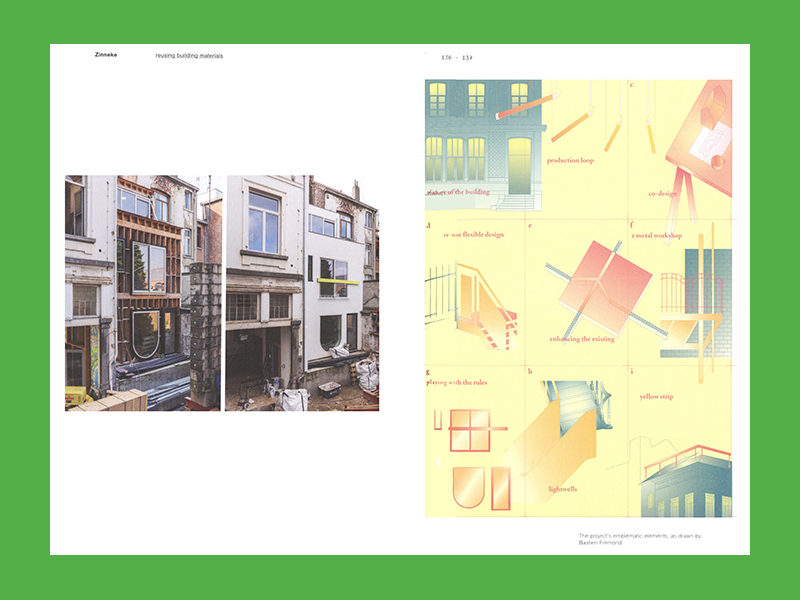The height and width of the screenshot is (600, 800).
Task: Select the 'production loop' label
Action: point(570,160)
